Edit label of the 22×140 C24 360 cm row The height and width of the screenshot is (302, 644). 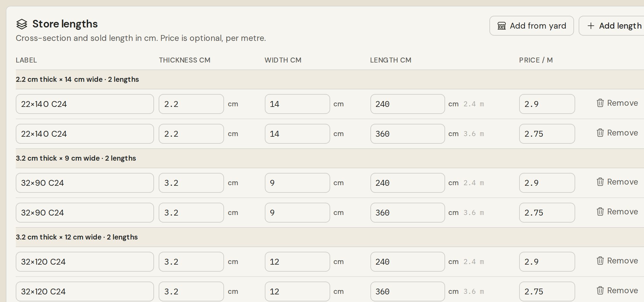[85, 134]
